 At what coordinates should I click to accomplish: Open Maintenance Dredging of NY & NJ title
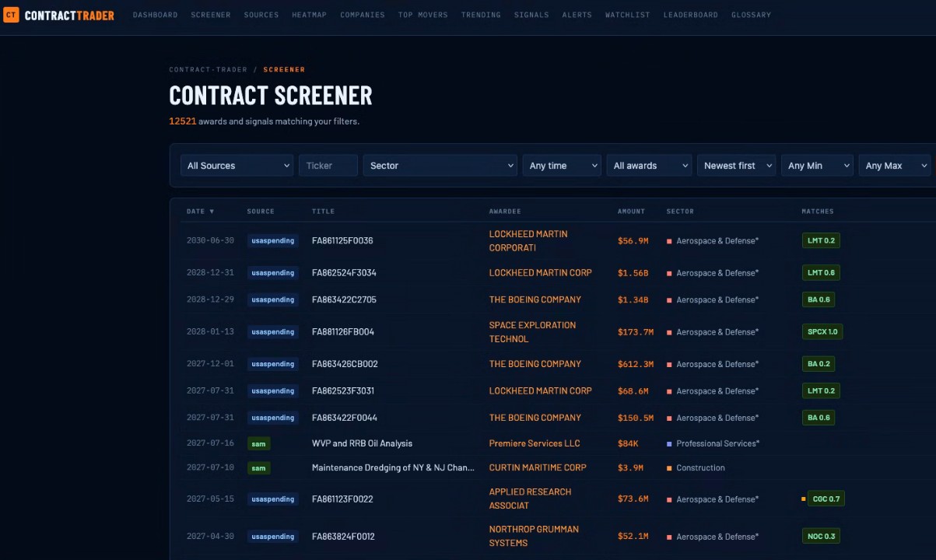[393, 468]
